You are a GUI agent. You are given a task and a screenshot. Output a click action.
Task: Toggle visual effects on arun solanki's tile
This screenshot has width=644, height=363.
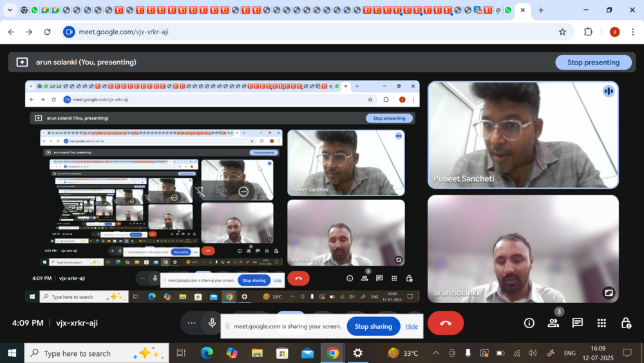point(609,293)
